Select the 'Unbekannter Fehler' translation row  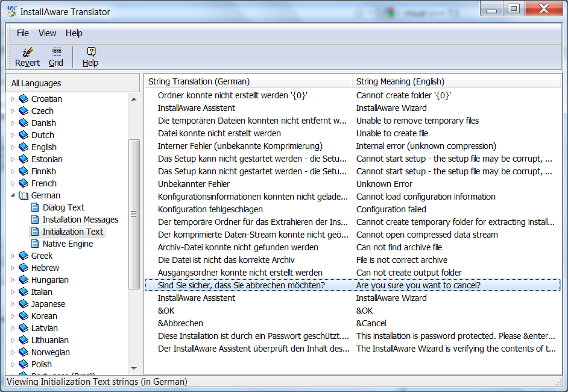(353, 184)
